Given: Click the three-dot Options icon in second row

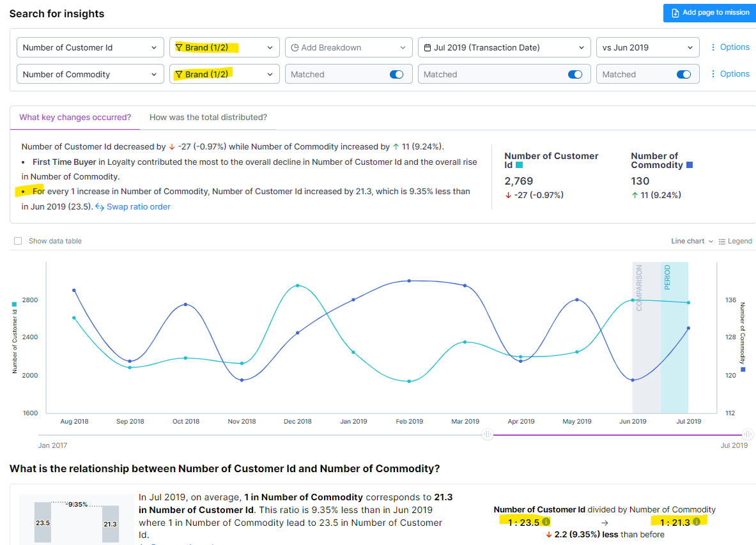Looking at the screenshot, I should pos(713,74).
